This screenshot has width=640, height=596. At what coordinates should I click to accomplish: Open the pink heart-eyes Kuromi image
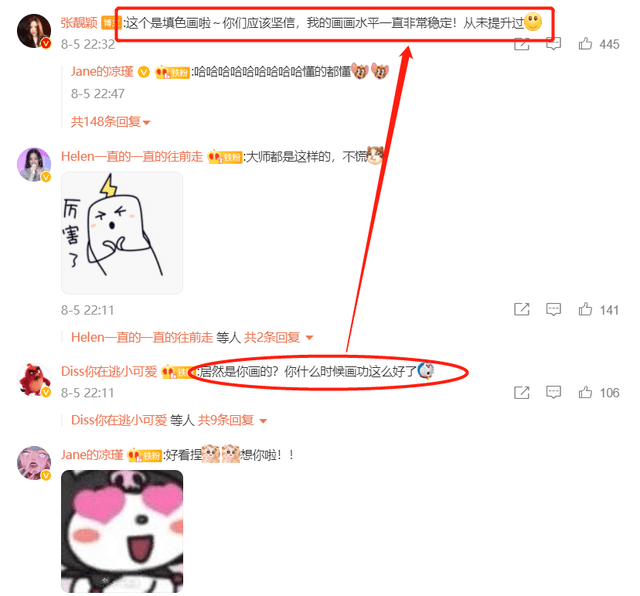pos(122,531)
